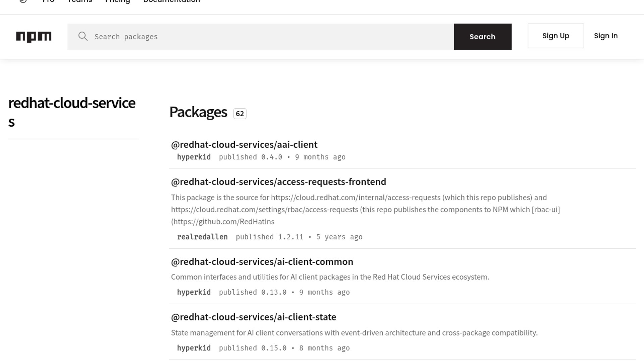This screenshot has height=362, width=644.
Task: Open the Documentation menu item
Action: click(x=172, y=1)
